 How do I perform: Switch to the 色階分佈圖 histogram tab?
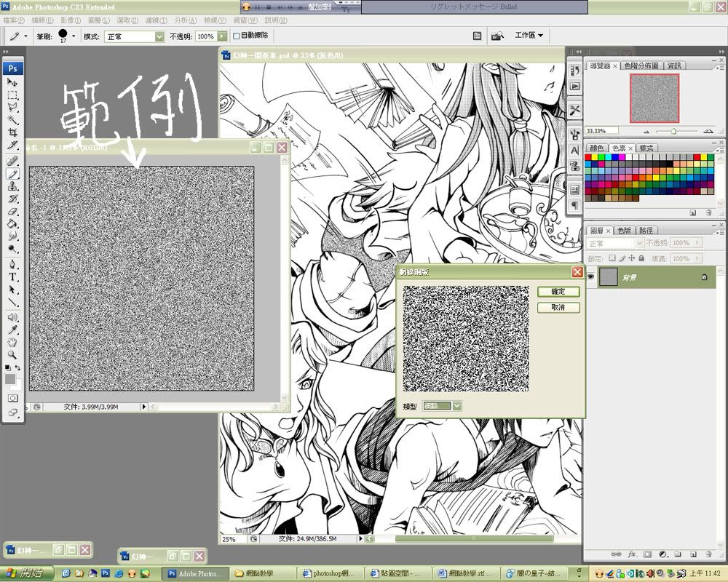point(641,66)
